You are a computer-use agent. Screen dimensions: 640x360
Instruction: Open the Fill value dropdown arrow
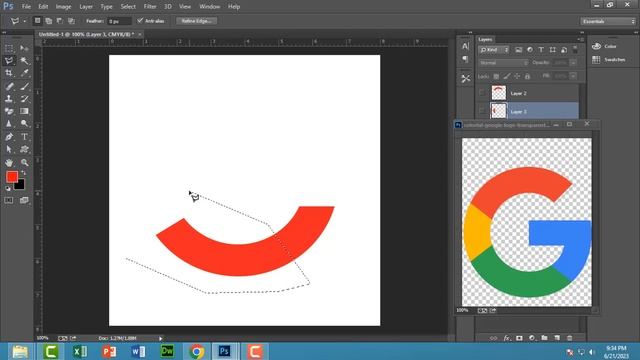tap(573, 76)
